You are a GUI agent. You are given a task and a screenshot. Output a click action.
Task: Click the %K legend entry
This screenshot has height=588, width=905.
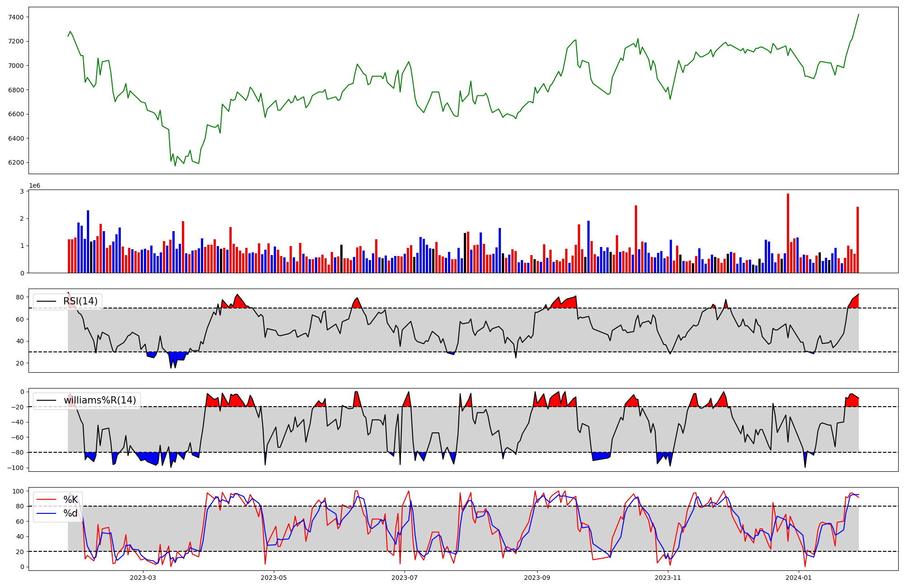71,500
